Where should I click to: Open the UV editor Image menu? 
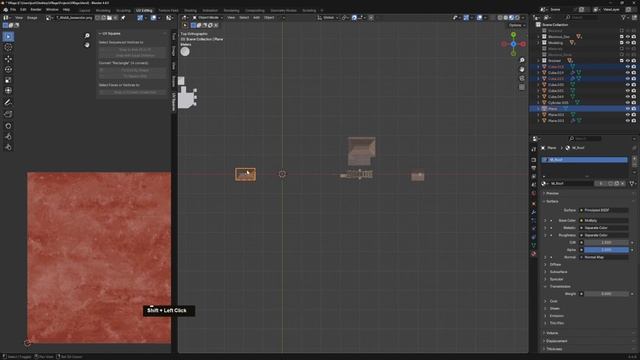click(x=32, y=18)
